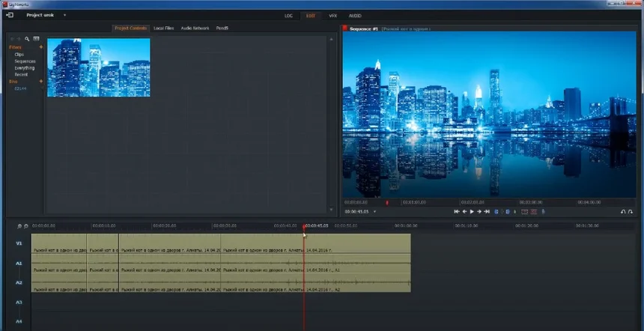Open the Project urok dropdown arrow
The height and width of the screenshot is (331, 644).
64,15
